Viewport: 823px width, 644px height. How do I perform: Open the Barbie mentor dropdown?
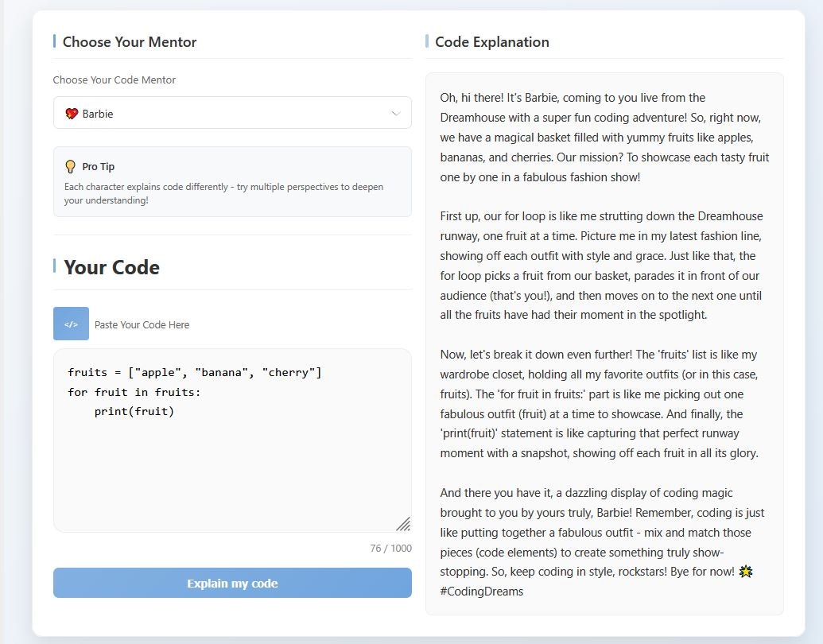click(232, 113)
